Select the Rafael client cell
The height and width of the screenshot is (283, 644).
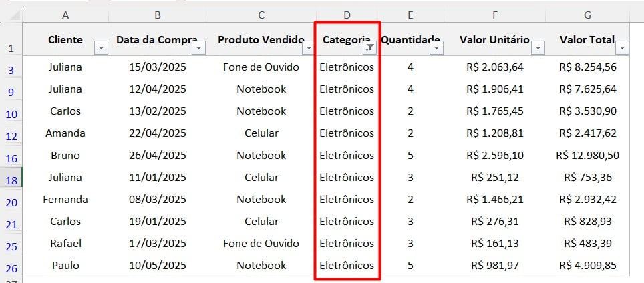coord(65,244)
